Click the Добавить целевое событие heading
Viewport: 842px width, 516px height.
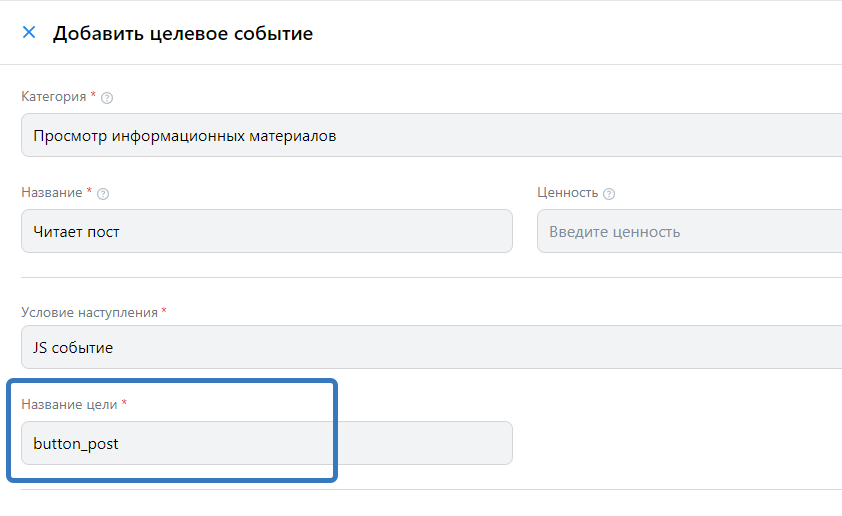(x=183, y=33)
